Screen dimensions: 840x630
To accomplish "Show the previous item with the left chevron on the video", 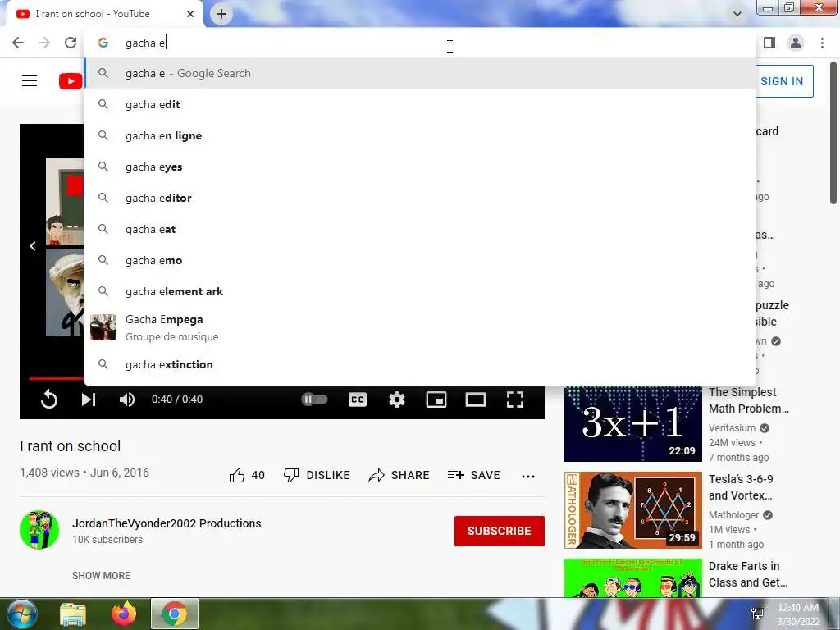I will tap(33, 246).
